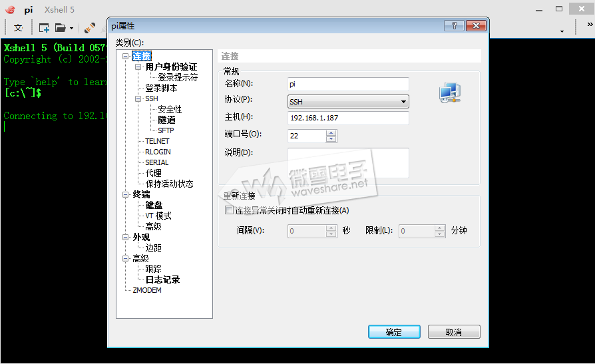Click the 限制 limit field
The image size is (595, 364).
pos(416,231)
